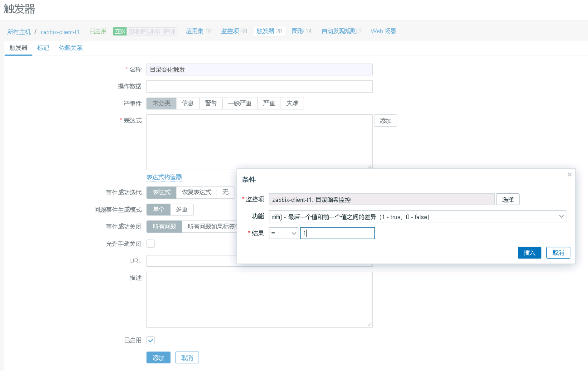This screenshot has width=588, height=371.
Task: Focus the 结果 value input
Action: 337,233
